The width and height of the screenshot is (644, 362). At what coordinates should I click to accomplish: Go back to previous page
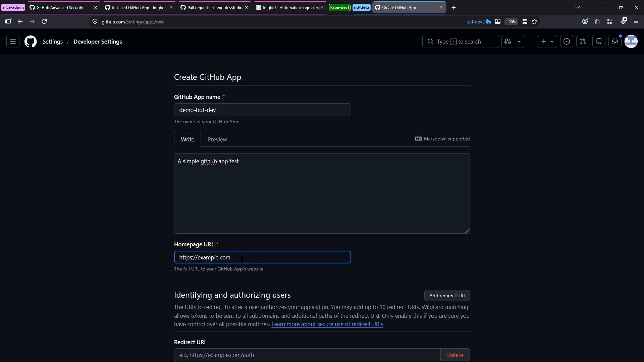click(x=20, y=21)
